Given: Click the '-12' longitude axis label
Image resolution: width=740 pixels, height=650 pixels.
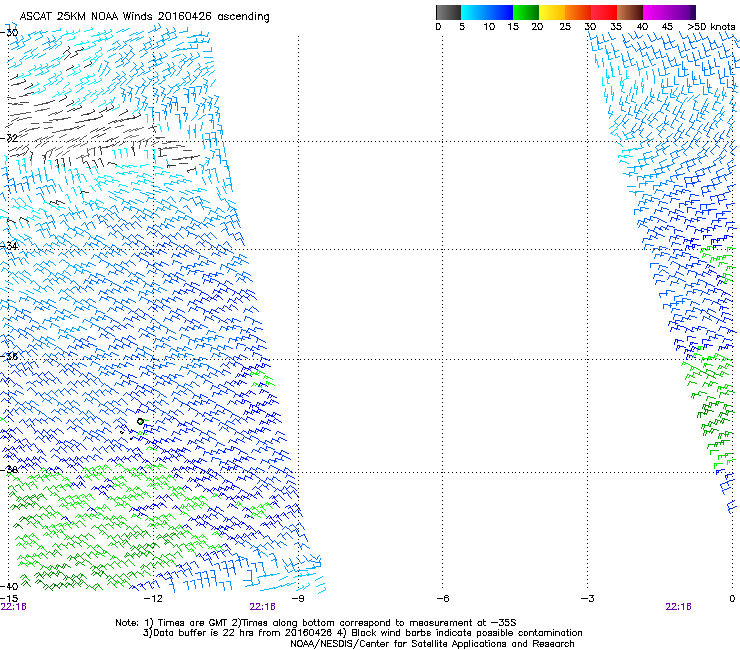Looking at the screenshot, I should tap(153, 599).
